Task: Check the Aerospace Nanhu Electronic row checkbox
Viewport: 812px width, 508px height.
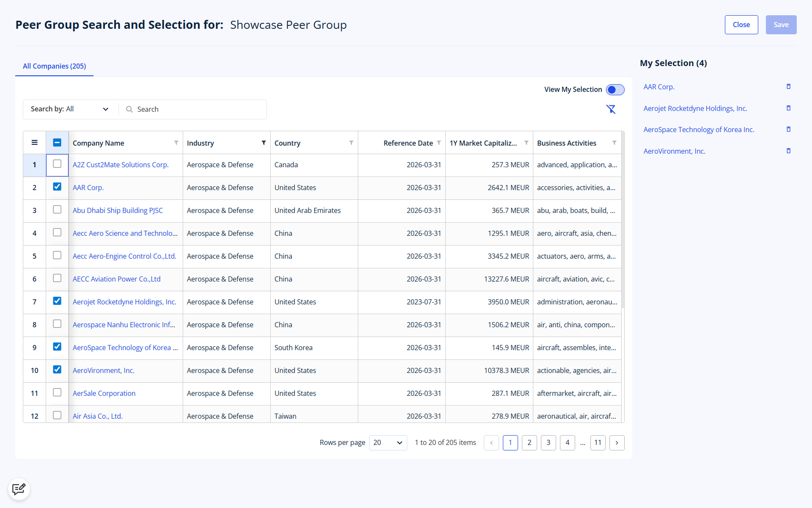Action: [57, 324]
